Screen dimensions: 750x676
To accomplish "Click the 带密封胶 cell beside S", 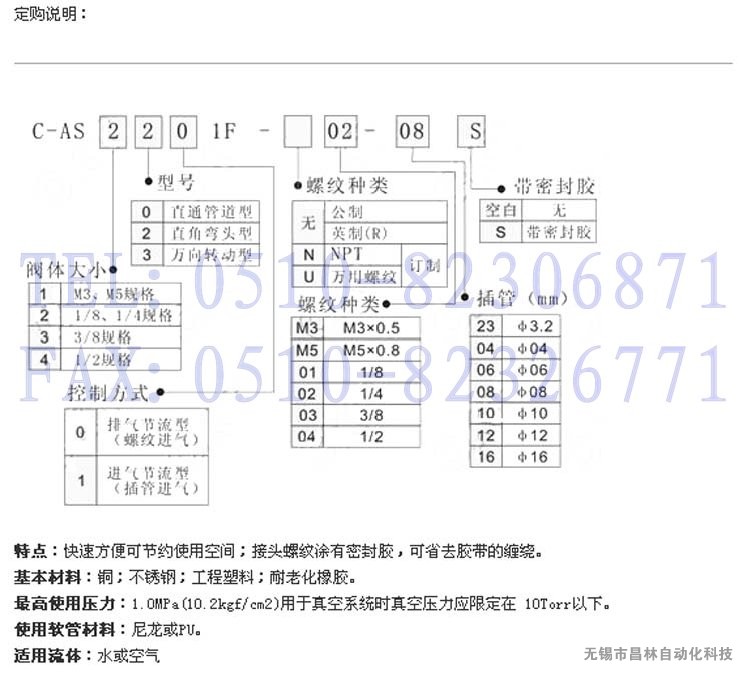I will [x=558, y=232].
